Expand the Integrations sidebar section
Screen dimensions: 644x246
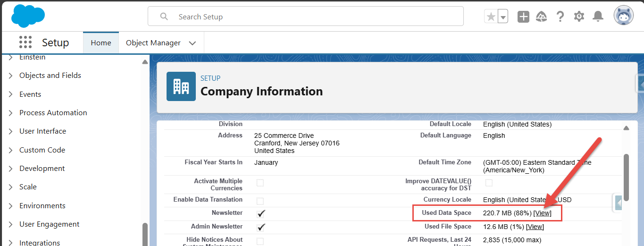10,243
